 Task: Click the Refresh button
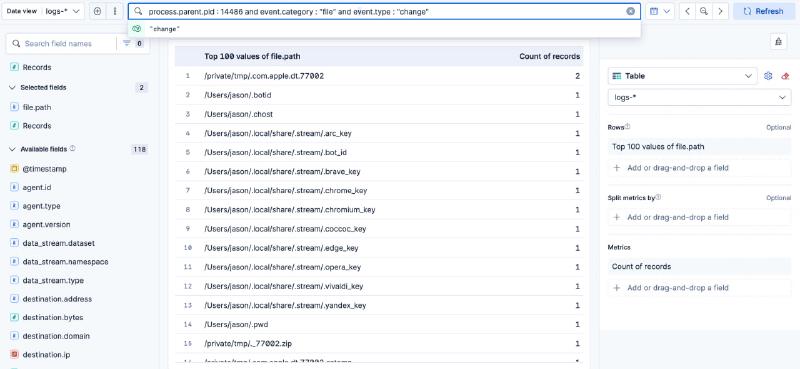(763, 11)
